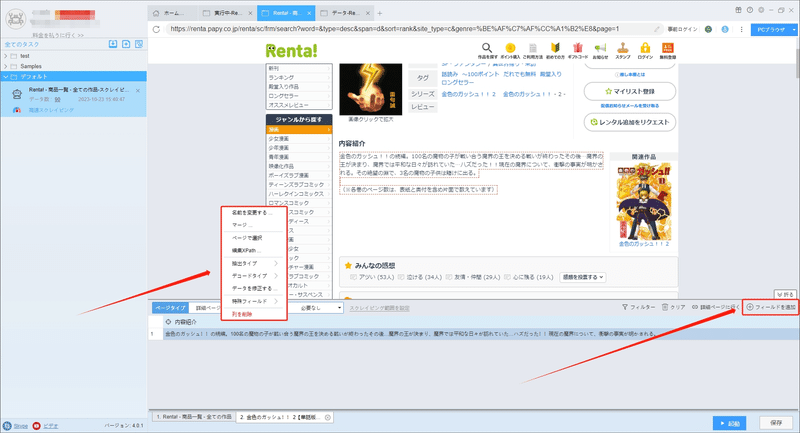Click the クリア button
Image resolution: width=800 pixels, height=433 pixels.
pos(673,307)
